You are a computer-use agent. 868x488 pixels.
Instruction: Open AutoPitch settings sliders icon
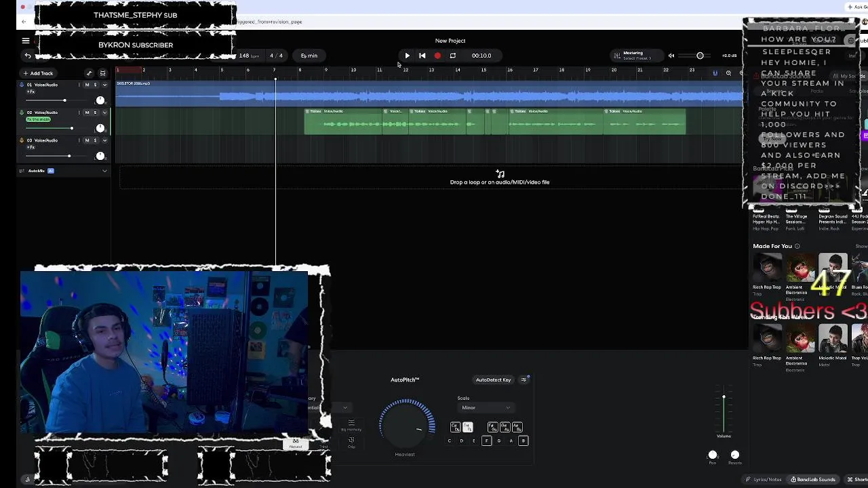[524, 380]
